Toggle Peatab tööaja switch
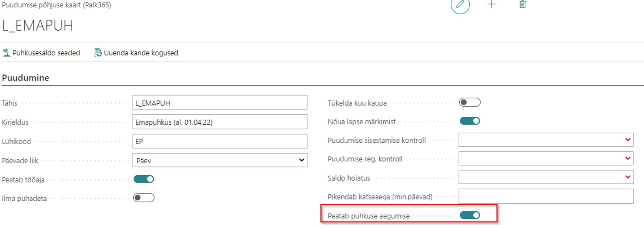Image resolution: width=644 pixels, height=228 pixels. (x=144, y=179)
